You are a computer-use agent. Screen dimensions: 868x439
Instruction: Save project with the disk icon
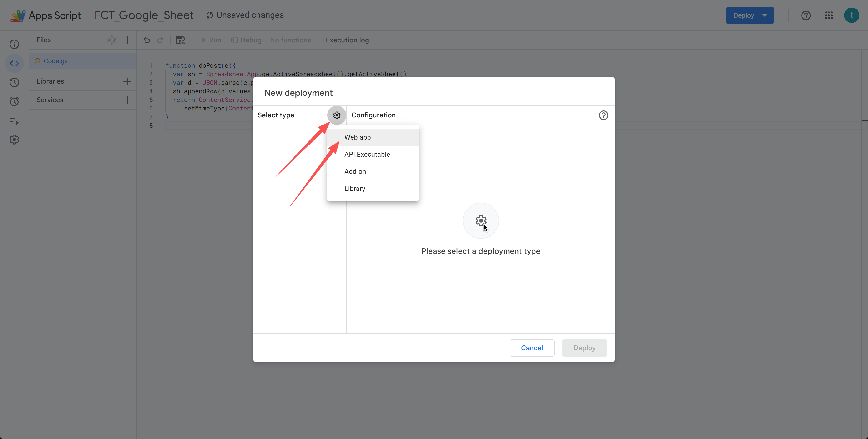[180, 40]
